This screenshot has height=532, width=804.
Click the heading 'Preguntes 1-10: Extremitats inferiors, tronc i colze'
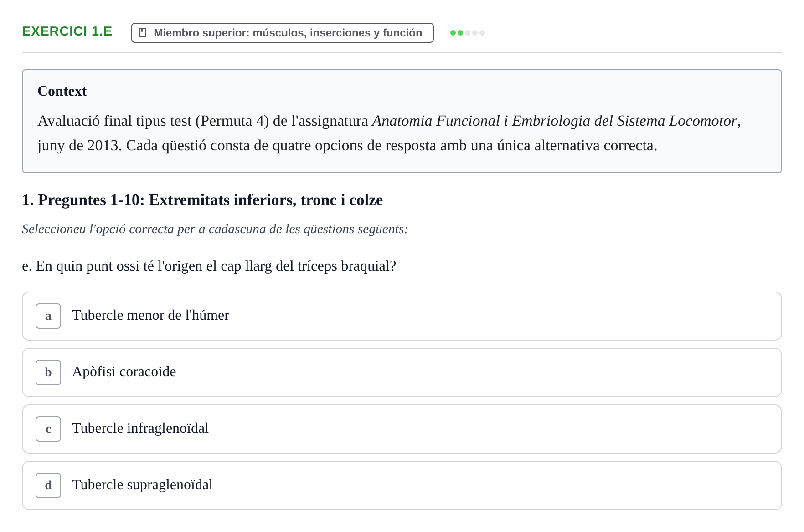click(202, 200)
